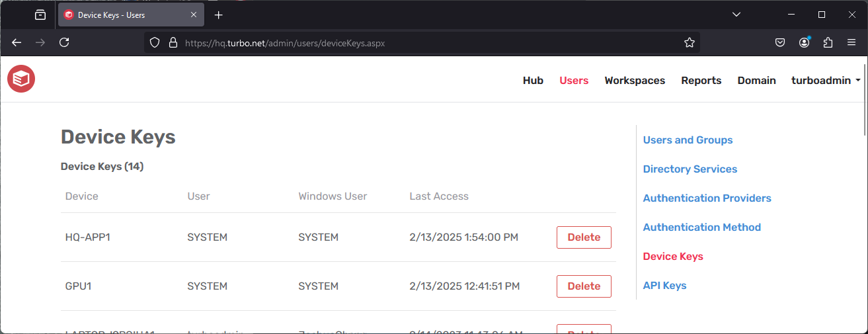Screen dimensions: 868x334
Task: Open the Reports menu item
Action: coord(701,80)
